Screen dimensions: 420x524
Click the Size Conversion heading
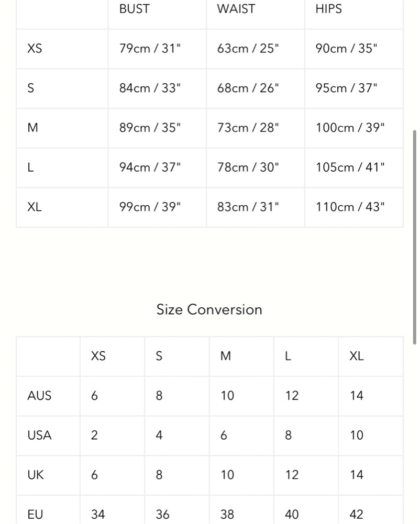pyautogui.click(x=209, y=309)
